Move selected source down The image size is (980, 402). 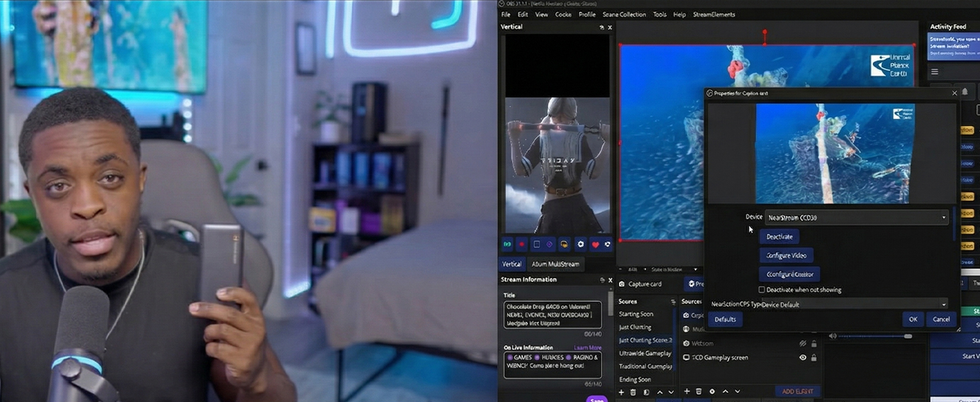click(x=737, y=391)
